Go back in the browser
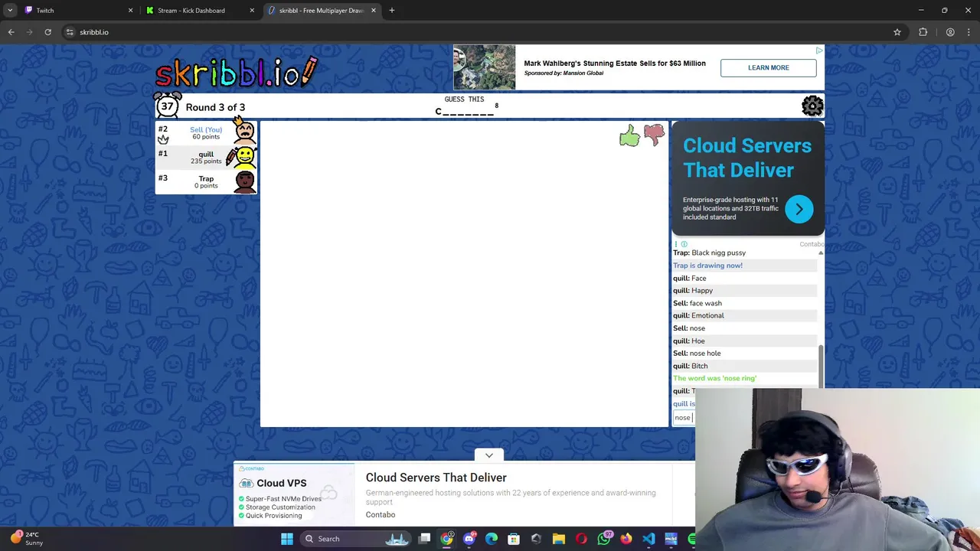This screenshot has height=551, width=980. tap(11, 32)
